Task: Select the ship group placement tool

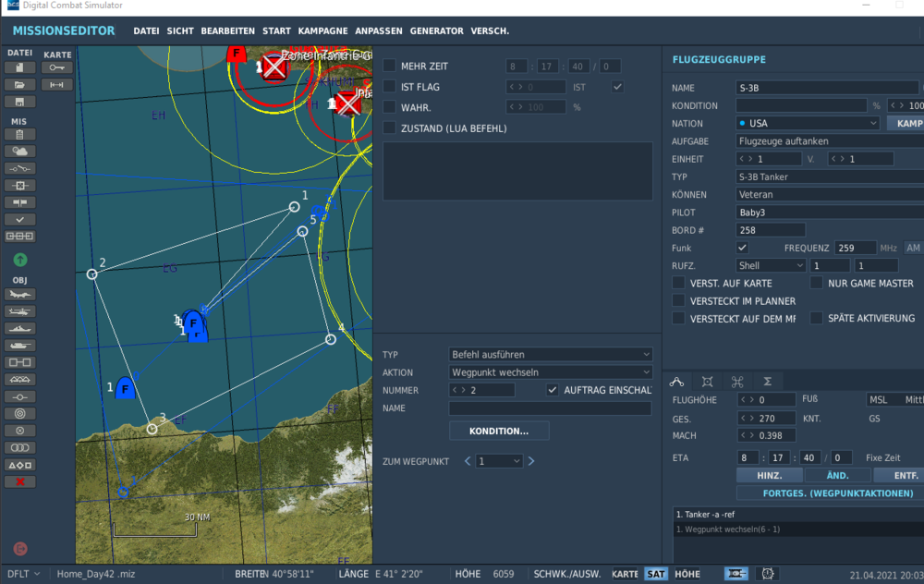Action: point(20,328)
